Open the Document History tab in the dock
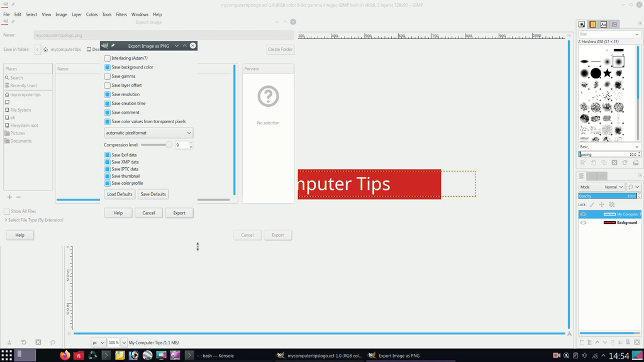 tap(614, 25)
